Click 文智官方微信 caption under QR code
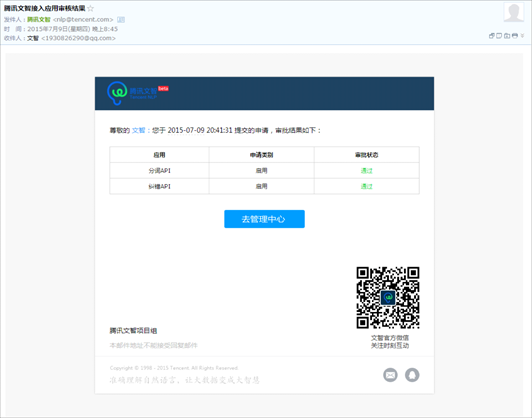 pyautogui.click(x=390, y=338)
